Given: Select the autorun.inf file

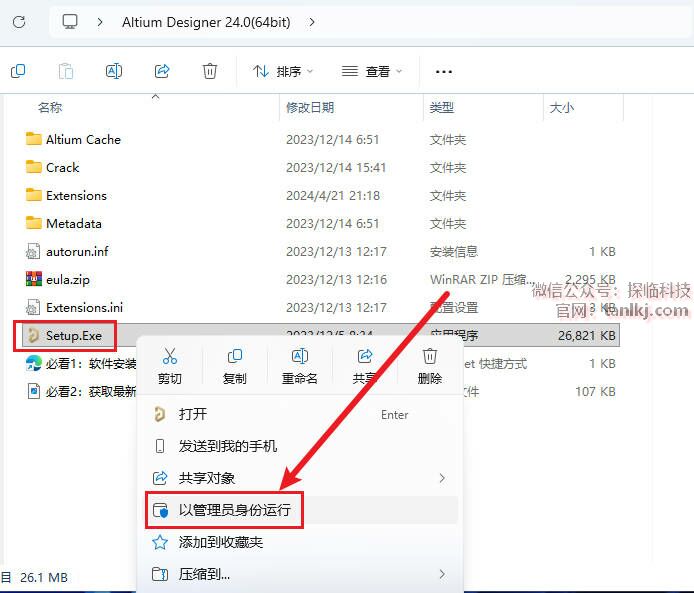Looking at the screenshot, I should tap(77, 252).
